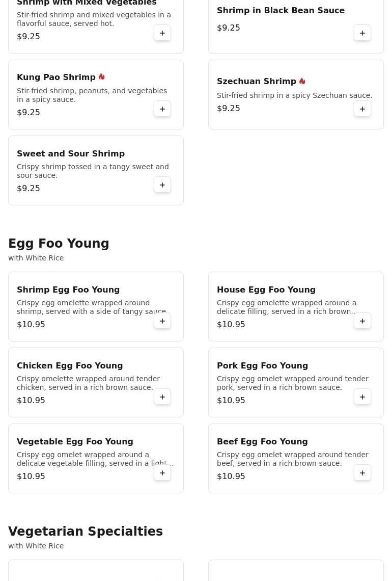Screen dimensions: 392x581
Task: Add House Egg Foo Young to cart
Action: click(362, 321)
